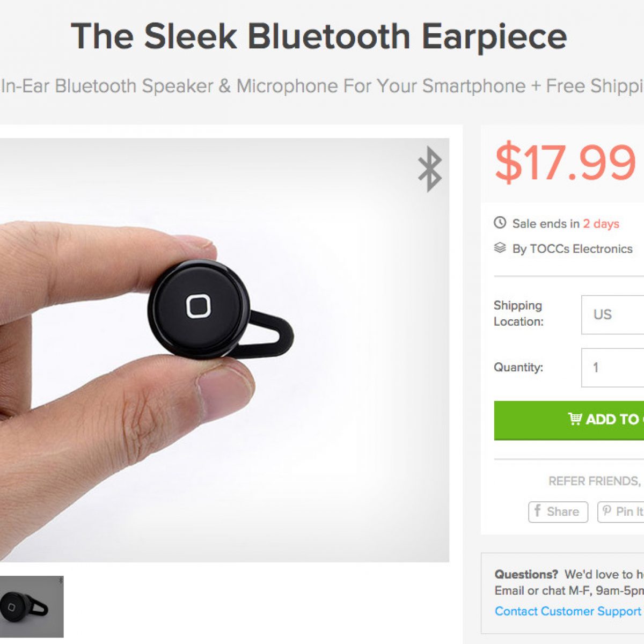The width and height of the screenshot is (644, 644).
Task: Click the Facebook icon in Share button
Action: click(537, 511)
